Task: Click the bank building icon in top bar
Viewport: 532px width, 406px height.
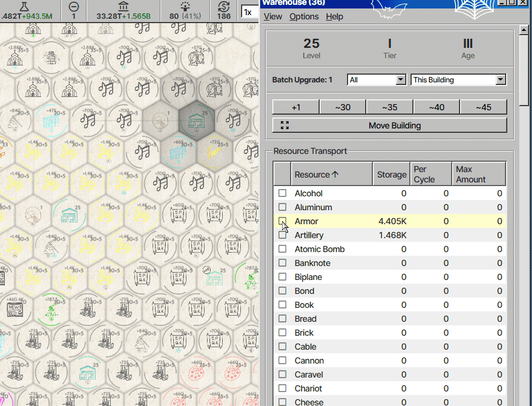Action: tap(123, 6)
